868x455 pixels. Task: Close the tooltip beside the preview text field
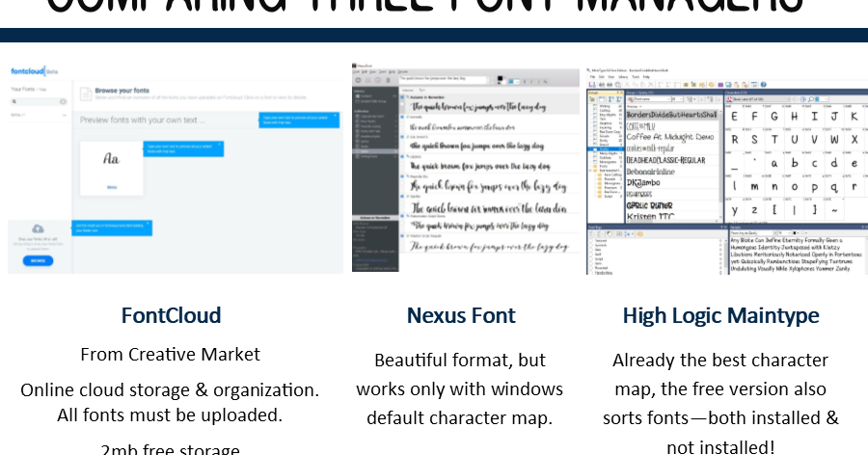(336, 117)
